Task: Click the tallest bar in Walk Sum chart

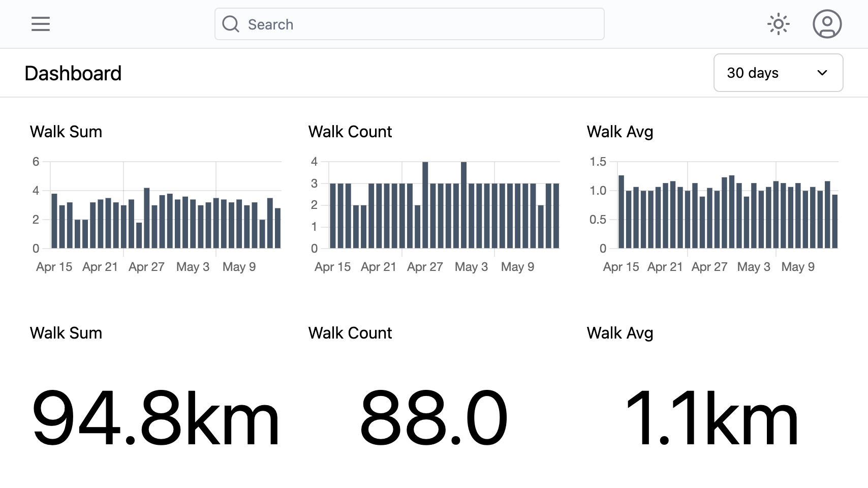Action: (x=146, y=218)
